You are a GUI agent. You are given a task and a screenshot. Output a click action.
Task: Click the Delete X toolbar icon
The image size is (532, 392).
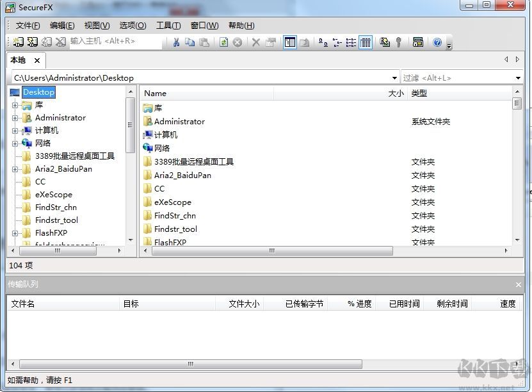coord(256,42)
